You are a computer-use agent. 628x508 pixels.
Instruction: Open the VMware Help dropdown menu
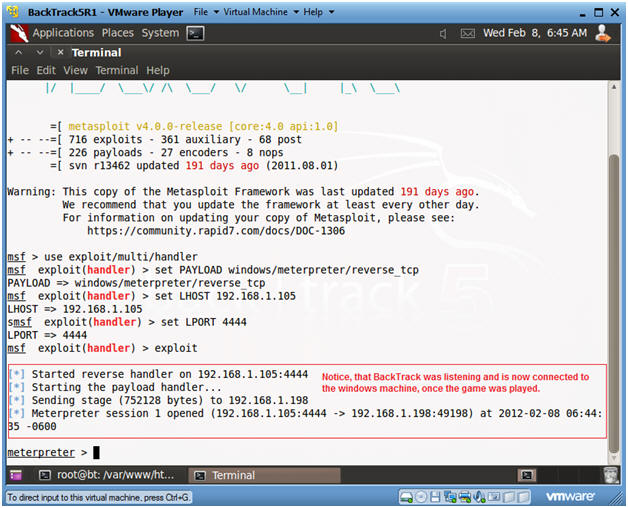pos(318,12)
